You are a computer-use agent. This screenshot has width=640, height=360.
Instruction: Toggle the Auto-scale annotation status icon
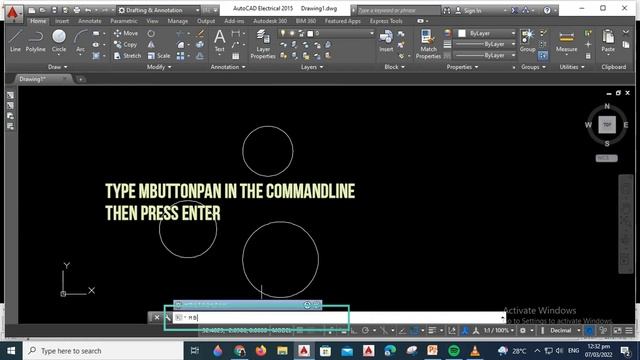[476, 331]
